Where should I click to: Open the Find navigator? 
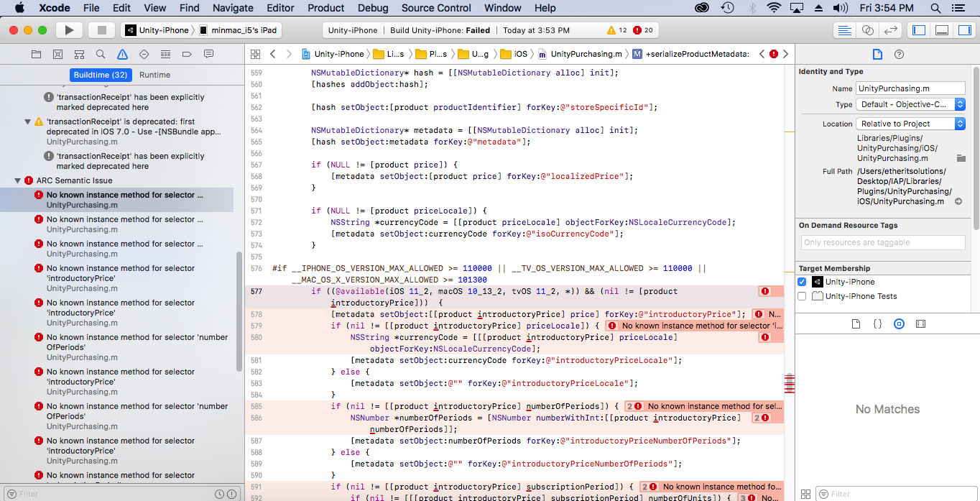click(100, 54)
